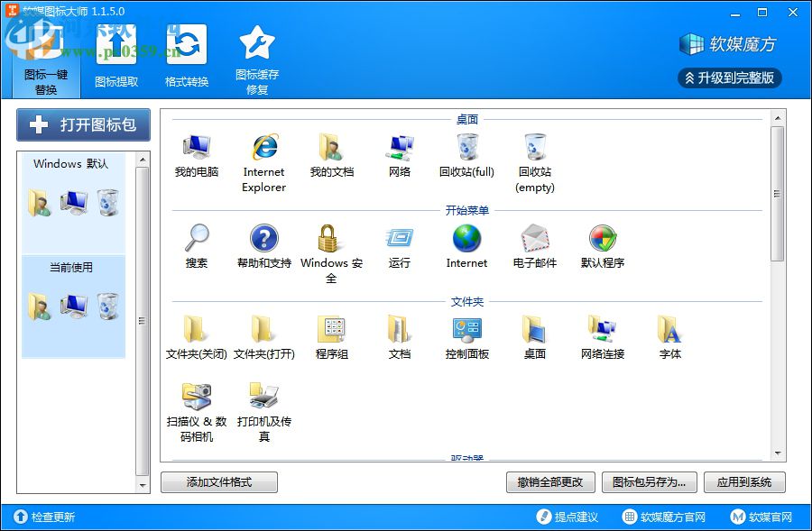
Task: Click the 运行 run icon
Action: click(398, 239)
